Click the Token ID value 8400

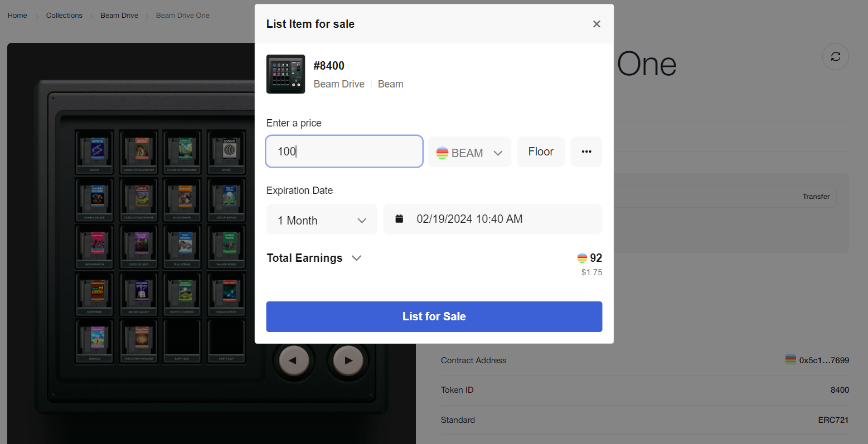coord(840,390)
